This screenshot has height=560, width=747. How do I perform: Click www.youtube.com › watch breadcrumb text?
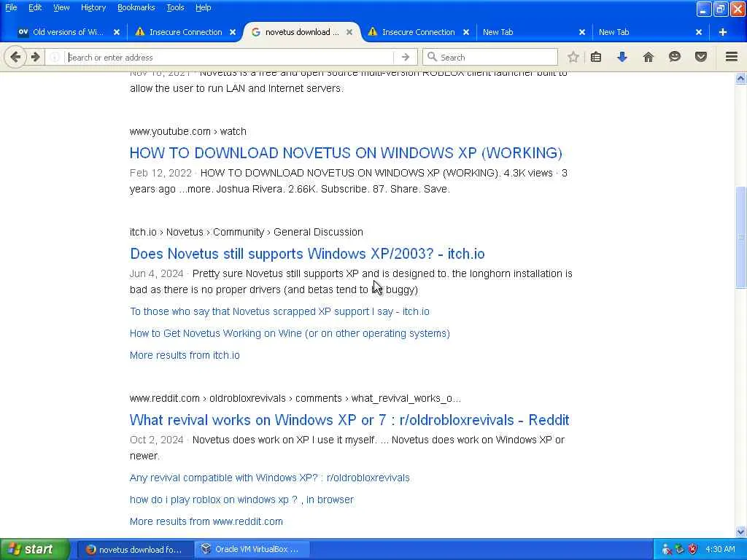pos(187,131)
